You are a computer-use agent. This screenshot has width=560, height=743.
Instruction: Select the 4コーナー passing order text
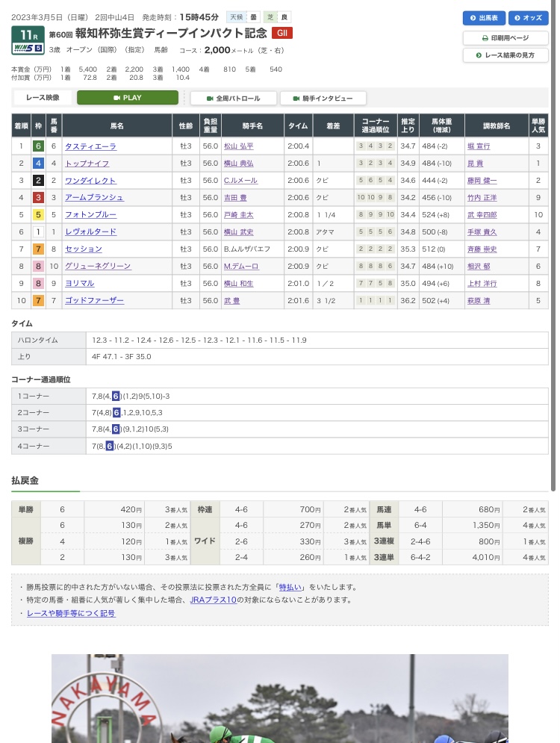pos(132,446)
